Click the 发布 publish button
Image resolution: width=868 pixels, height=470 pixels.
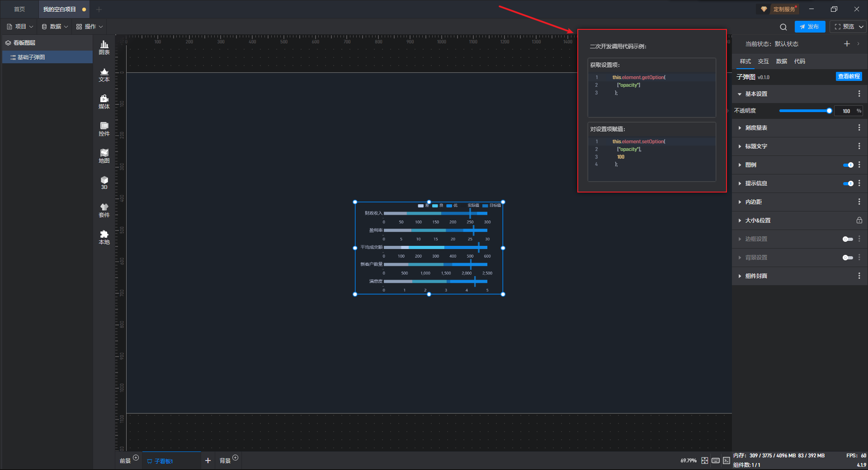810,27
